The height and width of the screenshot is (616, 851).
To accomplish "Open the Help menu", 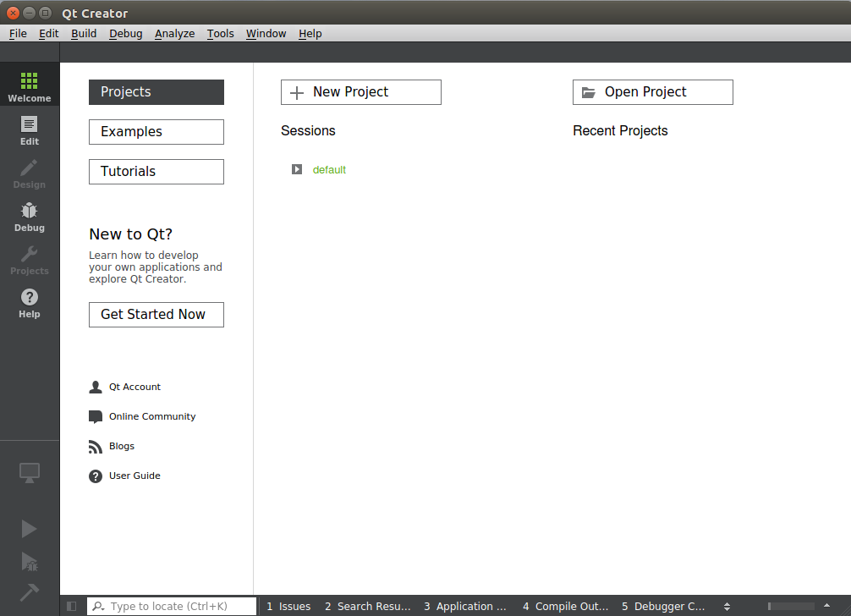I will tap(310, 34).
